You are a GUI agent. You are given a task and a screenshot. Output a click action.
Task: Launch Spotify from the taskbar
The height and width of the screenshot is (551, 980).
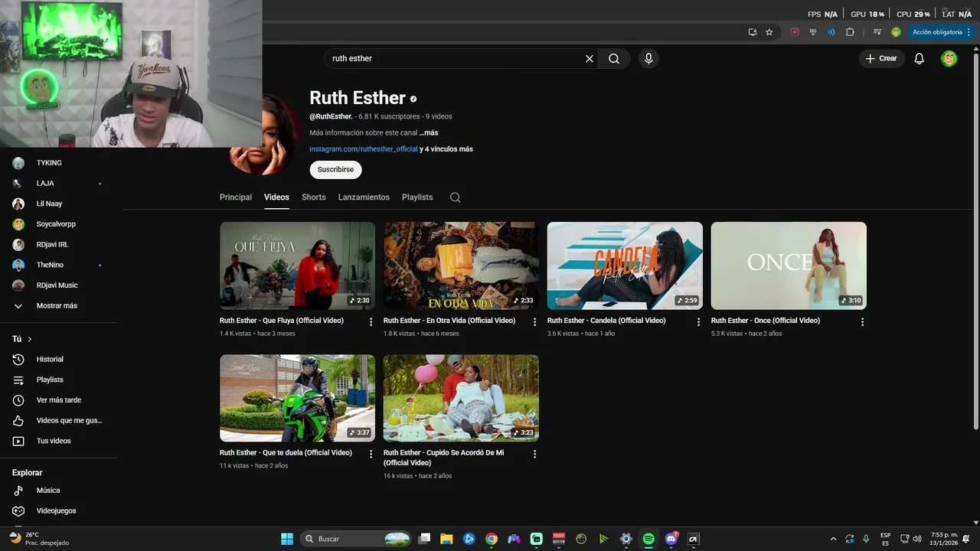coord(648,539)
